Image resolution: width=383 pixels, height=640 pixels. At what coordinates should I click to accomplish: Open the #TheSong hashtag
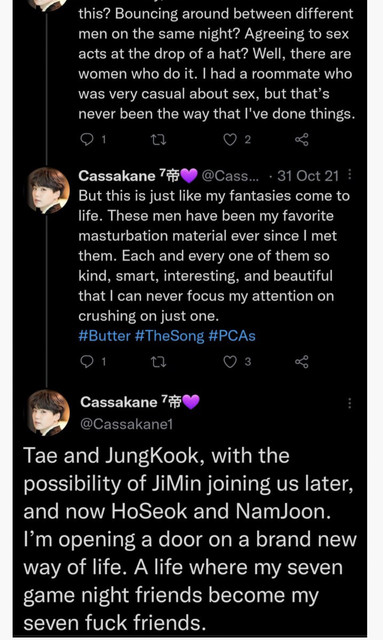169,336
